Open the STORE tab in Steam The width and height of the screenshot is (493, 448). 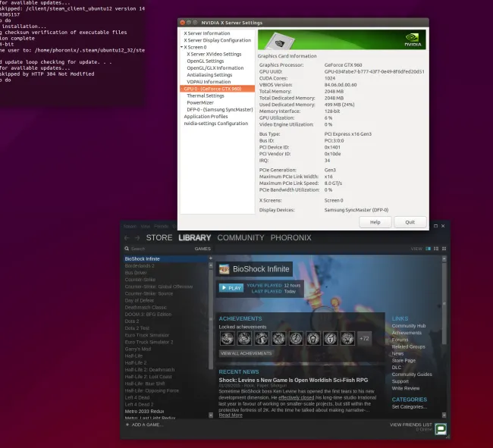(x=159, y=237)
